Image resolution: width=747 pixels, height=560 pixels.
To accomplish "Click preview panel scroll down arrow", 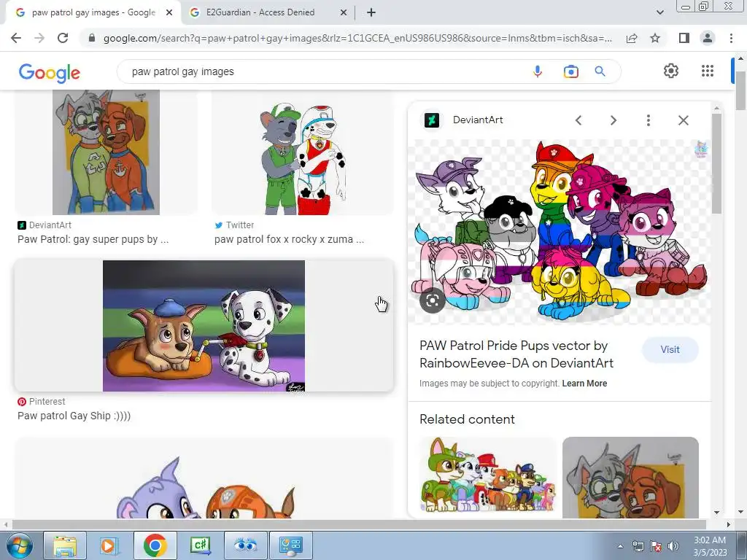I will coord(716,513).
